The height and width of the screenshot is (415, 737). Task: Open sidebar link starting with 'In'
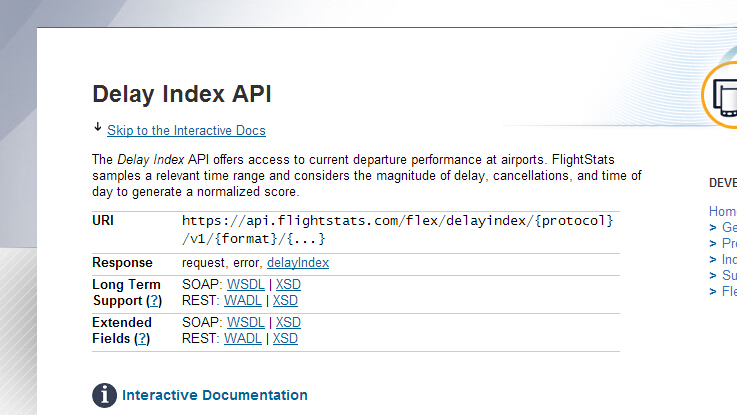(x=729, y=259)
